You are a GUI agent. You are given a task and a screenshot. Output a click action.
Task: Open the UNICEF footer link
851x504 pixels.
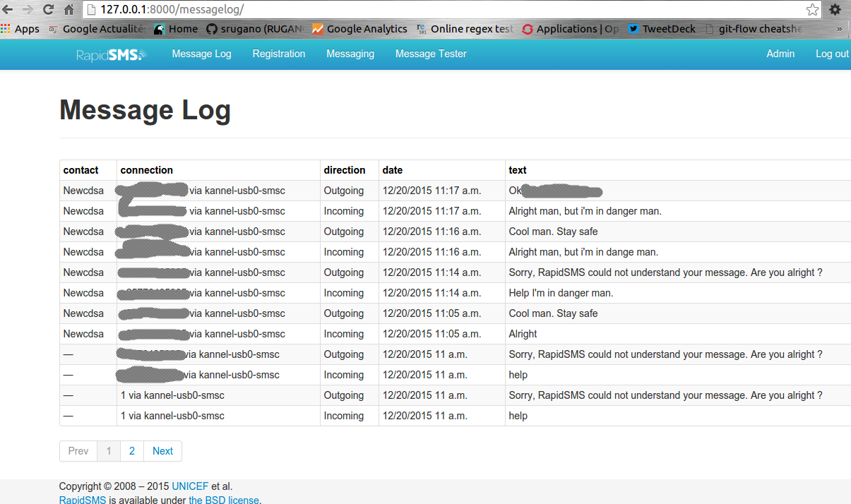(190, 486)
